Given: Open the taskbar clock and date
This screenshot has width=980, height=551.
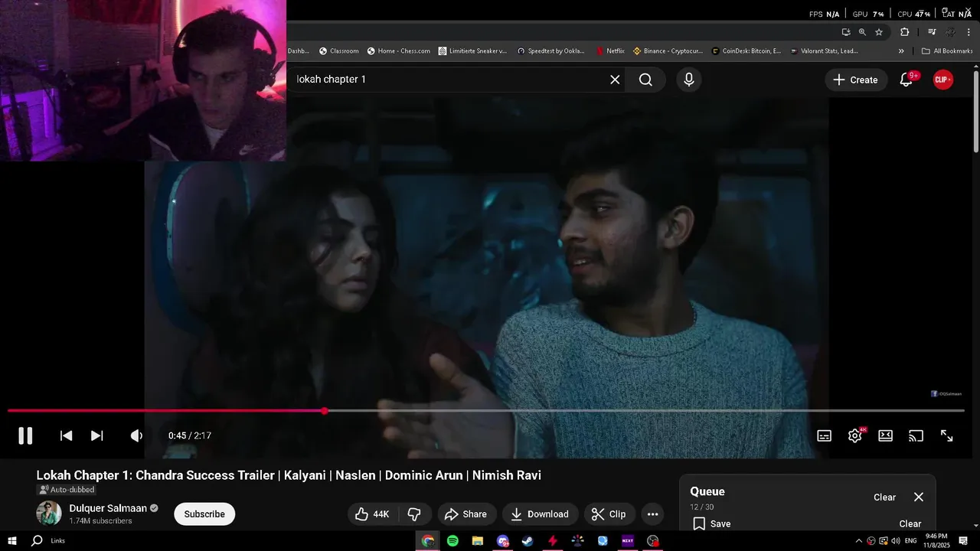Looking at the screenshot, I should pyautogui.click(x=936, y=541).
